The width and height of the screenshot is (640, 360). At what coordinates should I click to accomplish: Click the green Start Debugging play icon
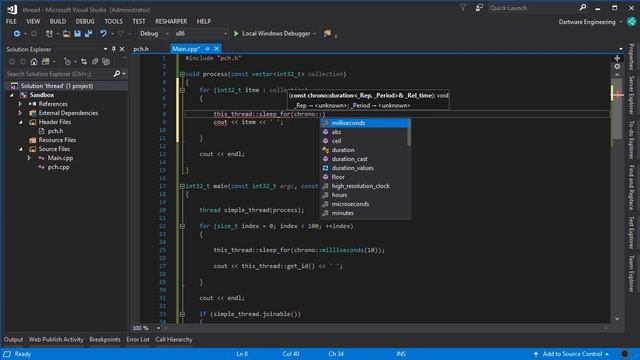(x=236, y=33)
